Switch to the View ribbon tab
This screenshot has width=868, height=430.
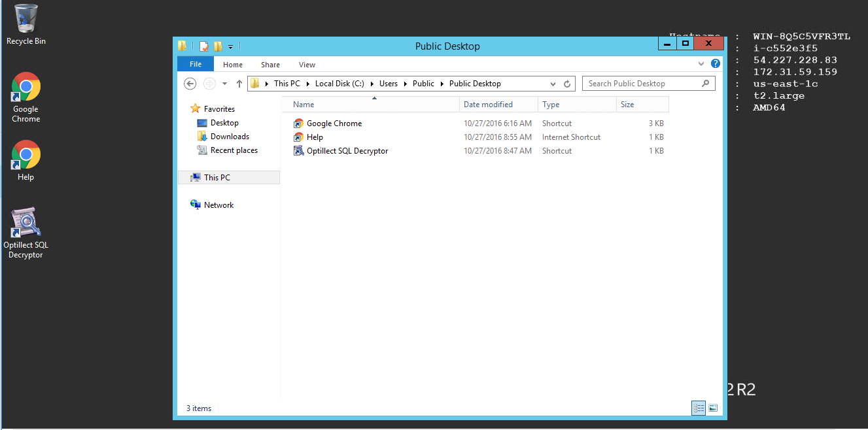(x=307, y=65)
